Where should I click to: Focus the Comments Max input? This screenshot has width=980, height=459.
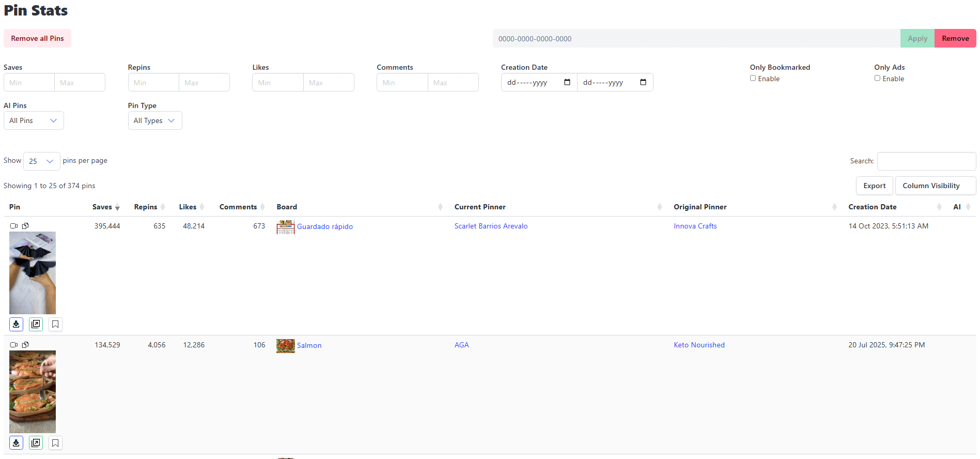(x=453, y=82)
